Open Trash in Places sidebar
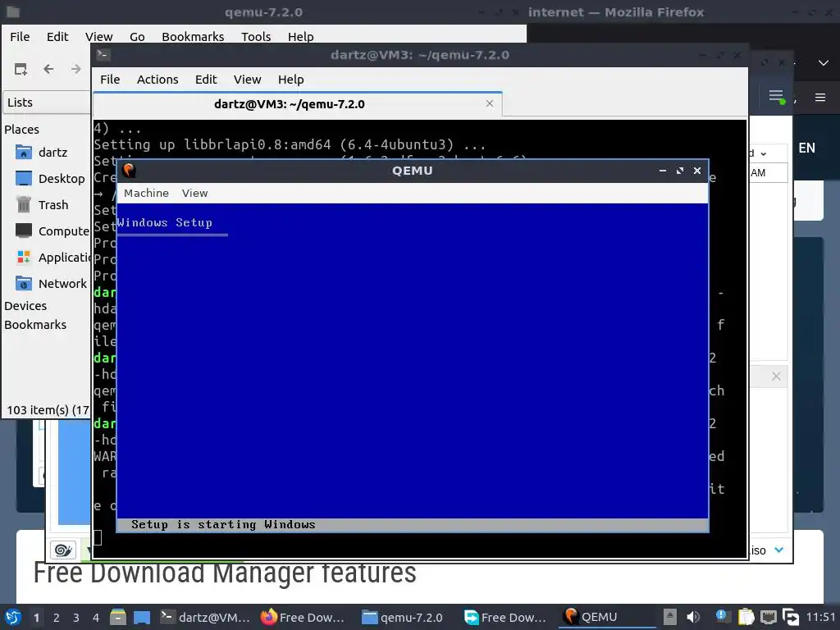This screenshot has width=840, height=630. pyautogui.click(x=42, y=204)
